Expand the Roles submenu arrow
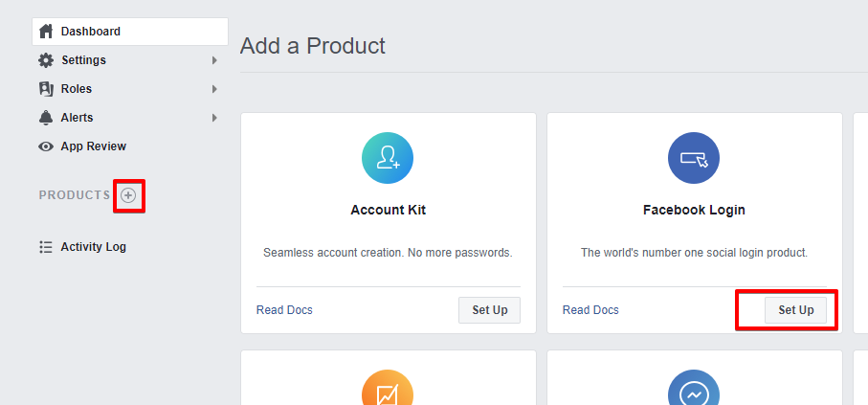The image size is (868, 405). point(214,89)
